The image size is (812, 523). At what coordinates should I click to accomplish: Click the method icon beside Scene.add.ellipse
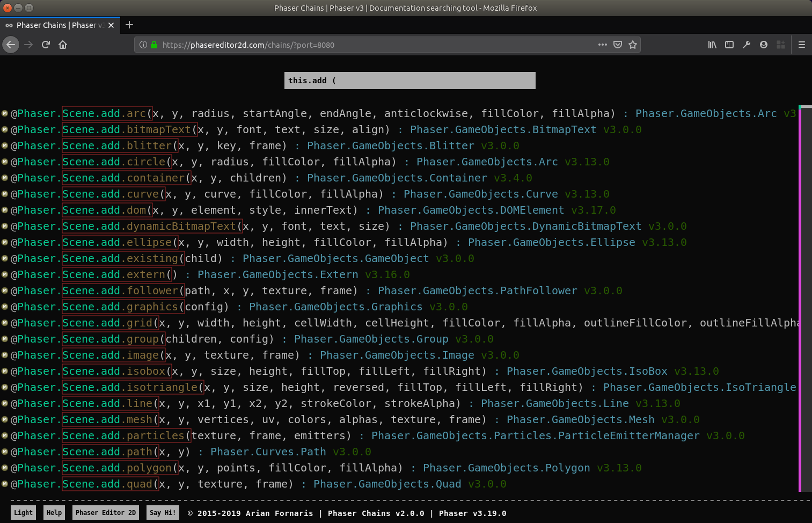pyautogui.click(x=4, y=242)
